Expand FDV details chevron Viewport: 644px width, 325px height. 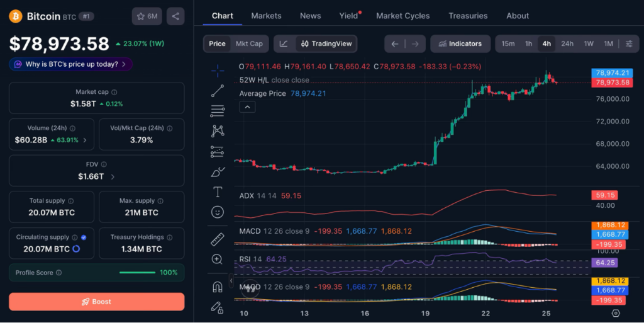coord(113,177)
